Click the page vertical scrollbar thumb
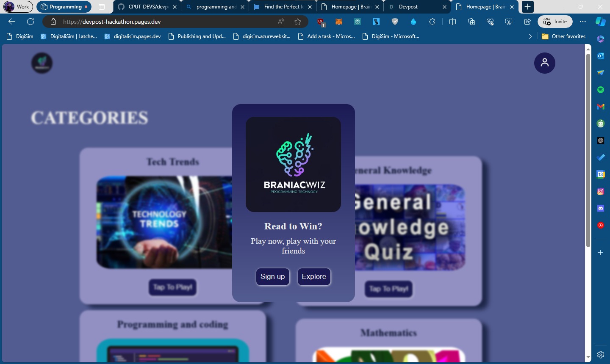This screenshot has height=364, width=610. pos(588,150)
